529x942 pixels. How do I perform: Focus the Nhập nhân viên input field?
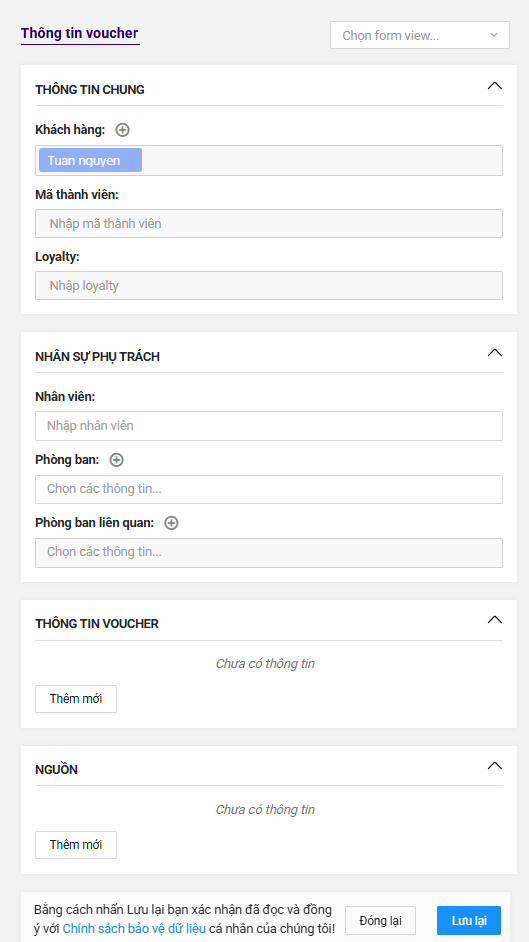(x=269, y=426)
